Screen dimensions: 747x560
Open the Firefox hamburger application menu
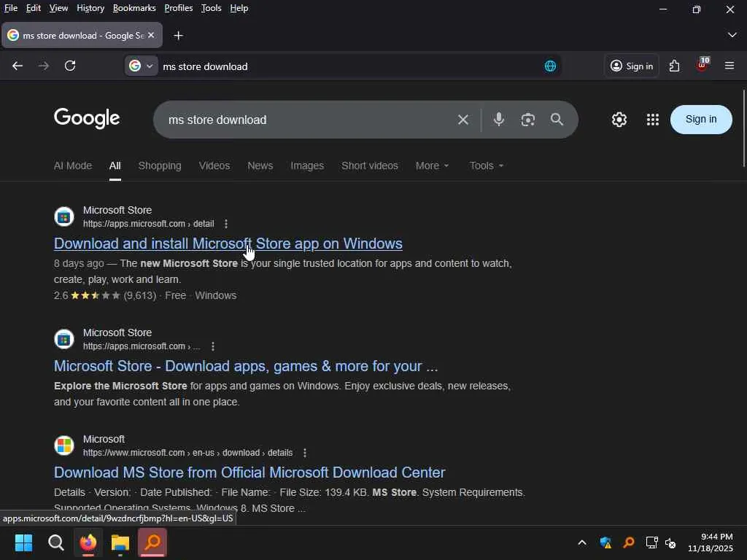pyautogui.click(x=729, y=66)
